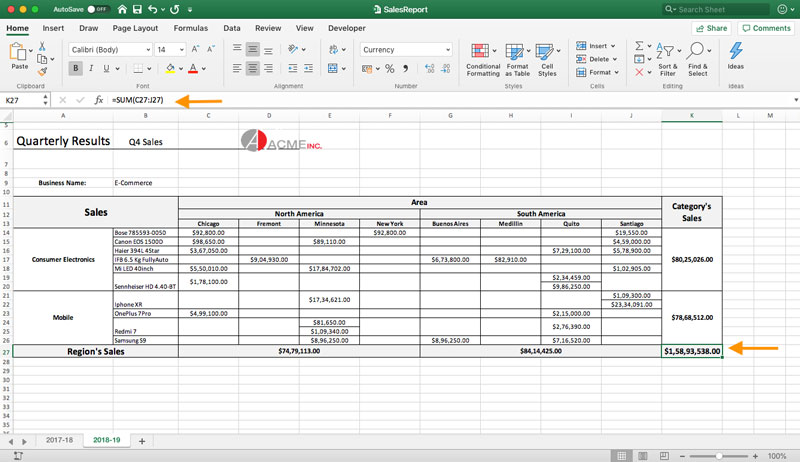
Task: Click the zoom slider handle
Action: (719, 456)
